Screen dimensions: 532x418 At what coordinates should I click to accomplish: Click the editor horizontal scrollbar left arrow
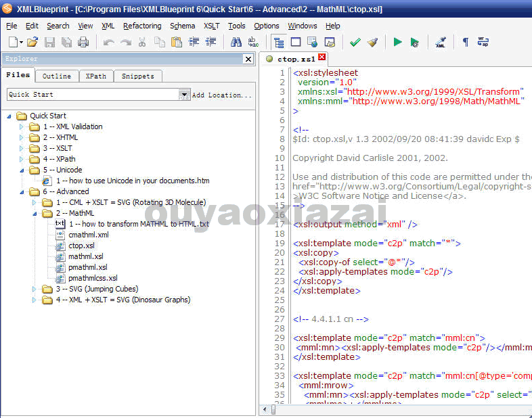265,409
